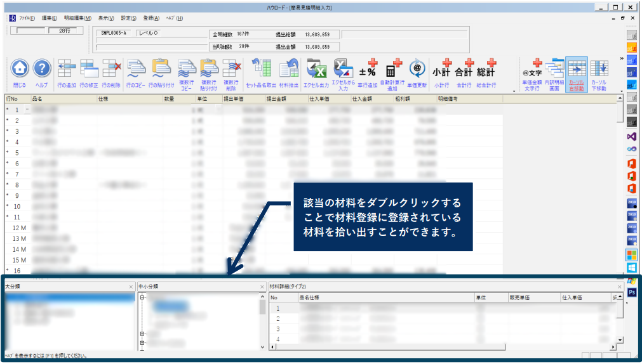Click the 材料抽出 toolbar icon
This screenshot has width=642, height=364.
[x=290, y=69]
